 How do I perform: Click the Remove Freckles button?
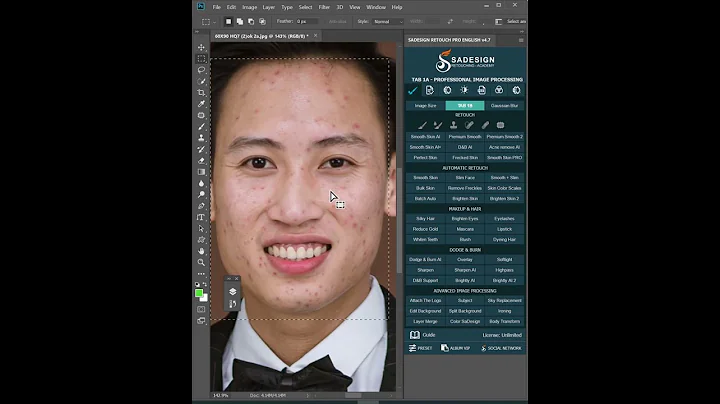coord(465,188)
